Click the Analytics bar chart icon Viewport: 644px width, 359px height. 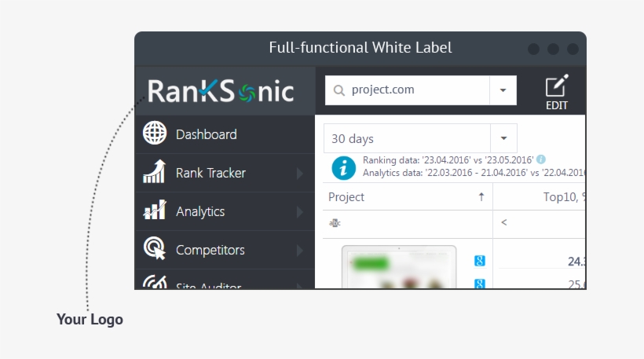point(155,210)
